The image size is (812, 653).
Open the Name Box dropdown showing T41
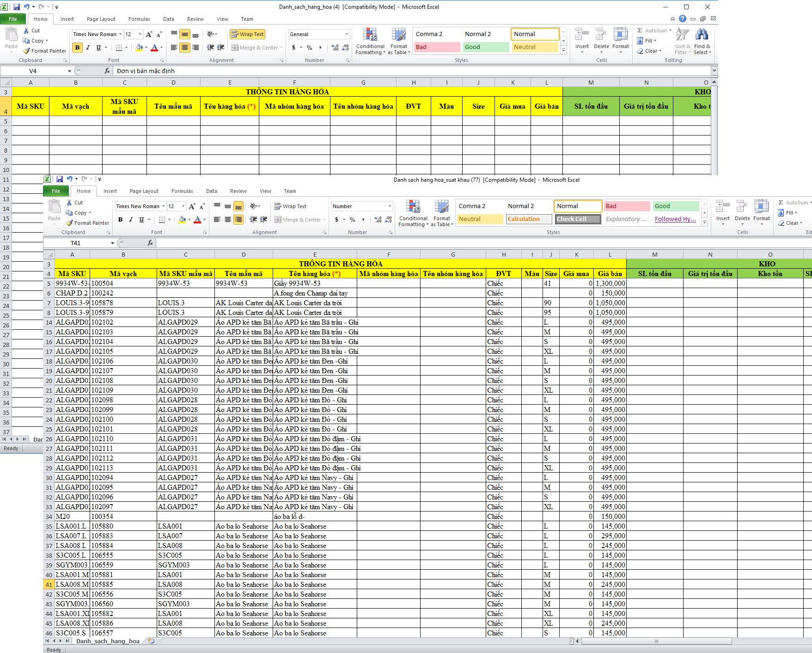[112, 243]
